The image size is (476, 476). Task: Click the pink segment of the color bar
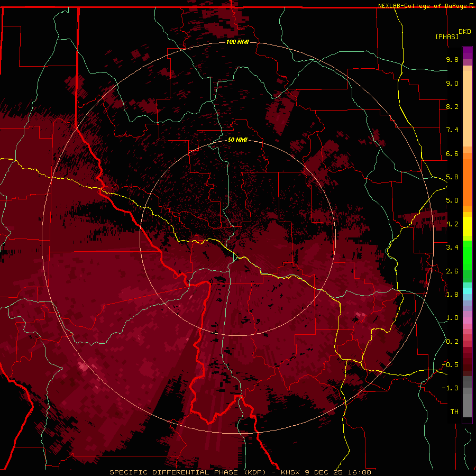coord(467,321)
